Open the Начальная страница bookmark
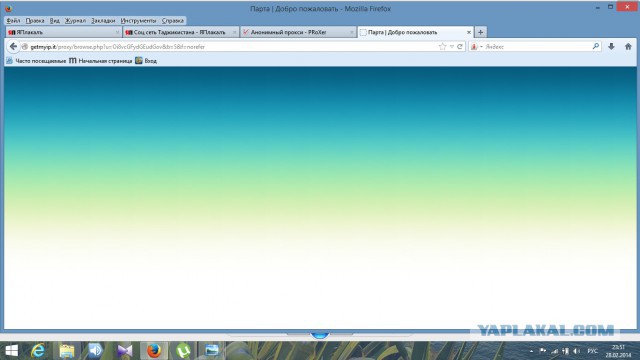Image resolution: width=640 pixels, height=360 pixels. point(101,61)
